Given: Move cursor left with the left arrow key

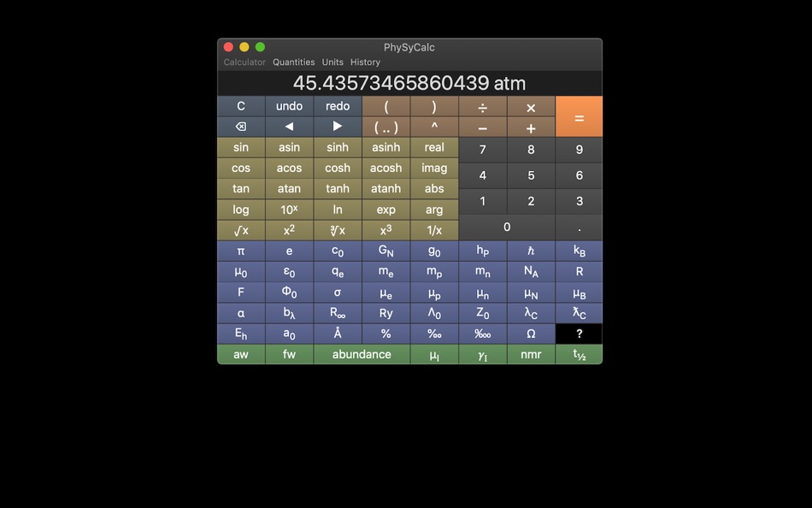Looking at the screenshot, I should click(x=289, y=127).
